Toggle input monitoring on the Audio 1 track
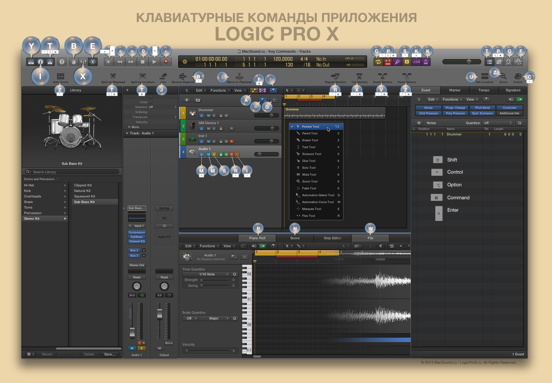Image resolution: width=552 pixels, height=383 pixels. point(237,154)
